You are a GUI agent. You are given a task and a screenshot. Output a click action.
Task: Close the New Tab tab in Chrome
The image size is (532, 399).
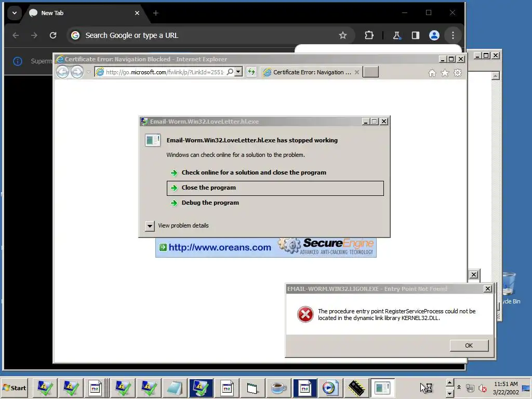click(x=137, y=13)
